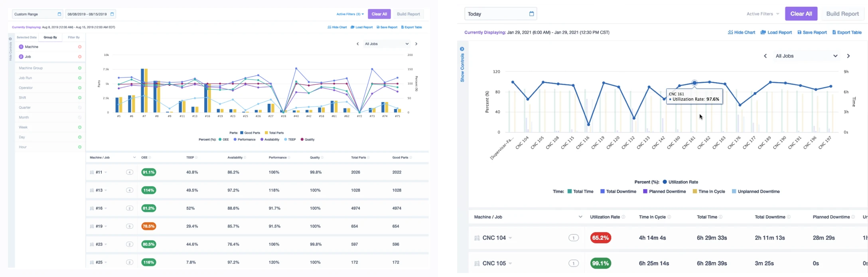Image resolution: width=868 pixels, height=277 pixels.
Task: Expand the CNC 104 row arrow
Action: coord(510,238)
